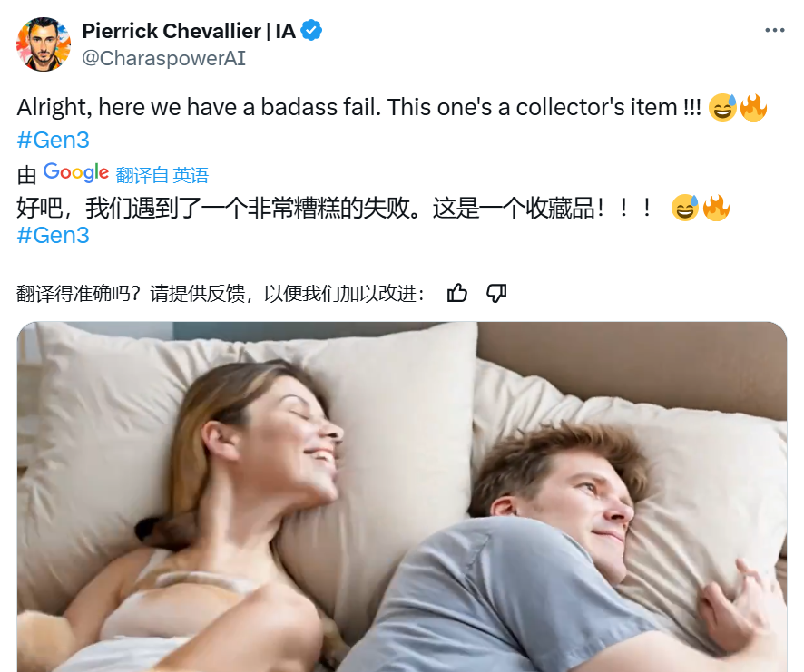The height and width of the screenshot is (672, 804).
Task: Open the @CharaspowerAI handle
Action: coord(164,58)
